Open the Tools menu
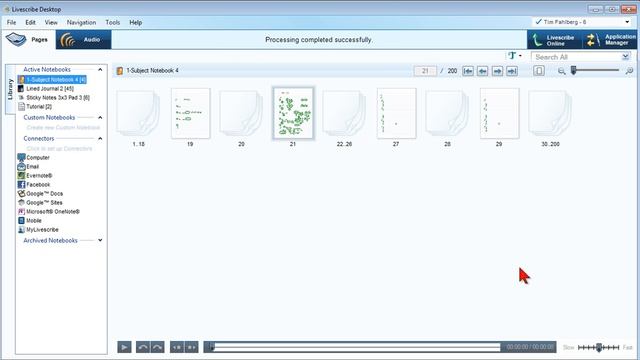This screenshot has height=360, width=640. (113, 22)
